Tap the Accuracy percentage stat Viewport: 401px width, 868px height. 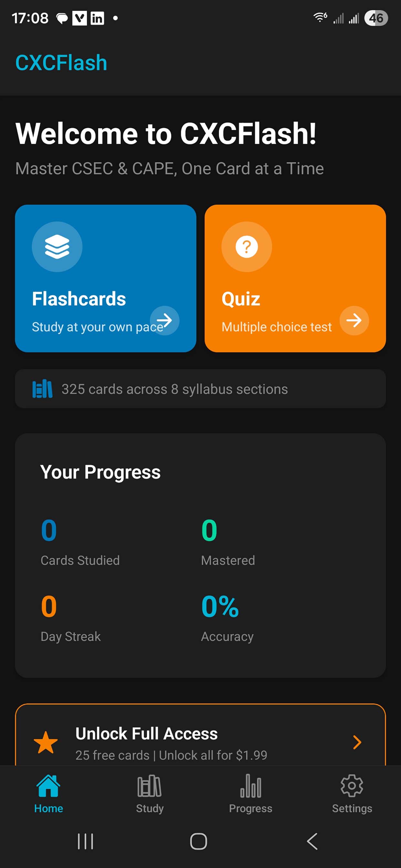point(220,606)
